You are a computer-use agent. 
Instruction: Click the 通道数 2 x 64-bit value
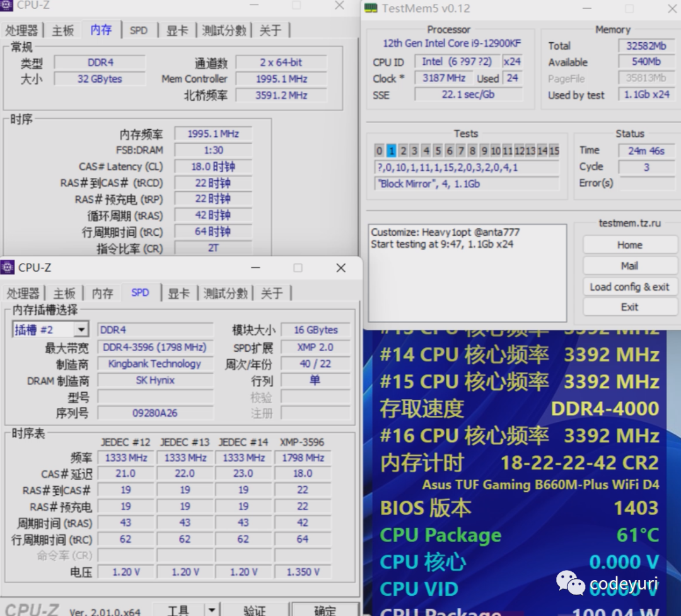click(281, 62)
